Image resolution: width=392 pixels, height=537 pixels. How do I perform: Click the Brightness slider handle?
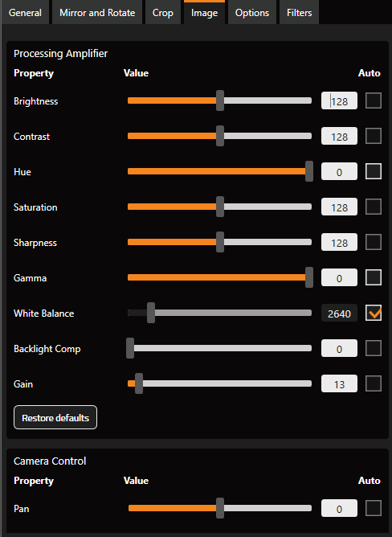tap(220, 100)
